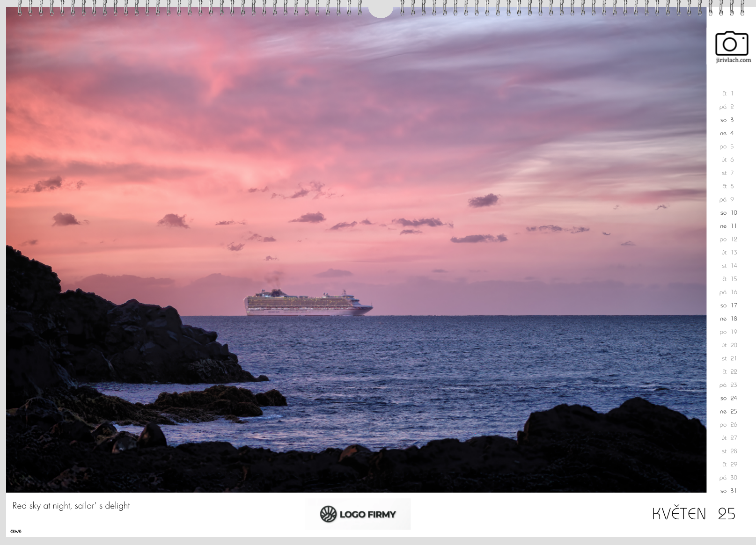
Task: Select calendar day 'pá 30'
Action: tap(728, 478)
